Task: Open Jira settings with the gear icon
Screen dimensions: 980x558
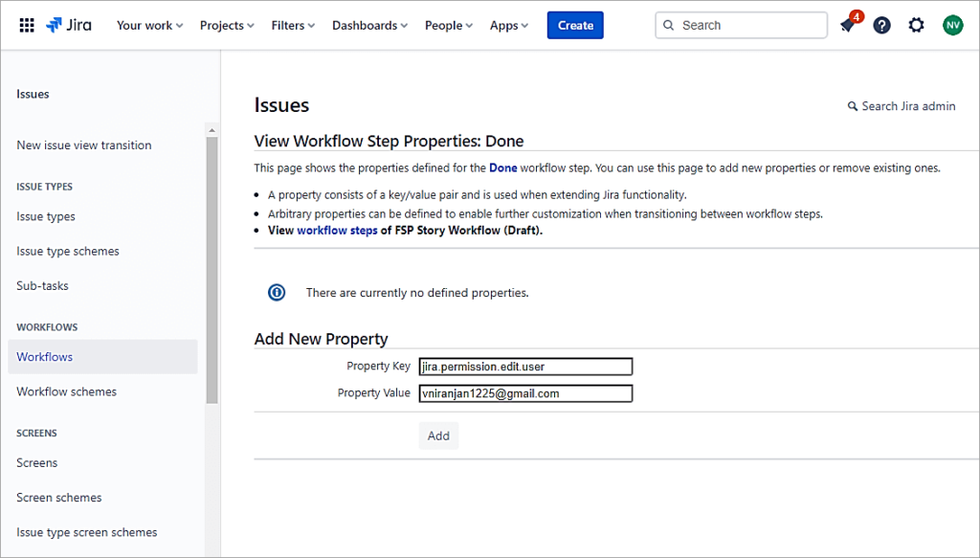Action: point(916,25)
